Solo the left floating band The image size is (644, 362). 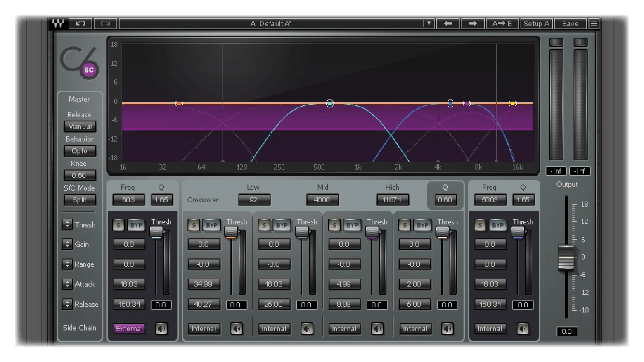[118, 225]
